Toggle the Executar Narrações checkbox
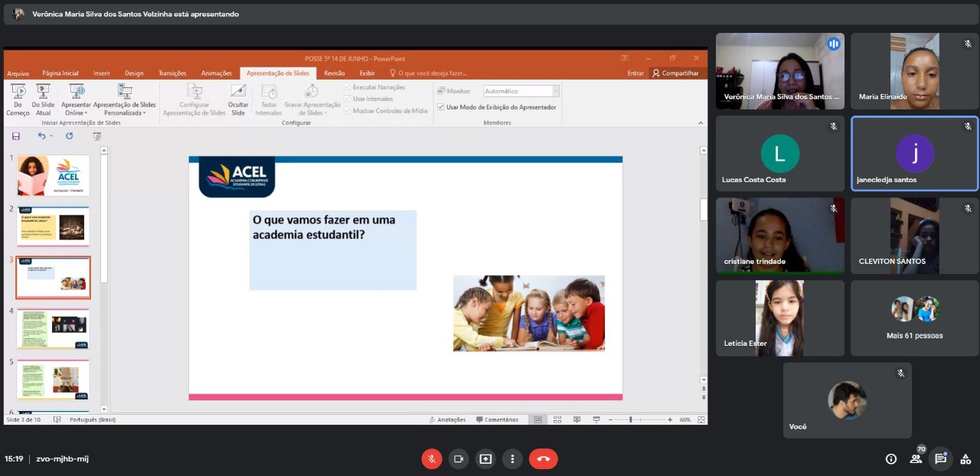The height and width of the screenshot is (476, 980). pos(348,87)
